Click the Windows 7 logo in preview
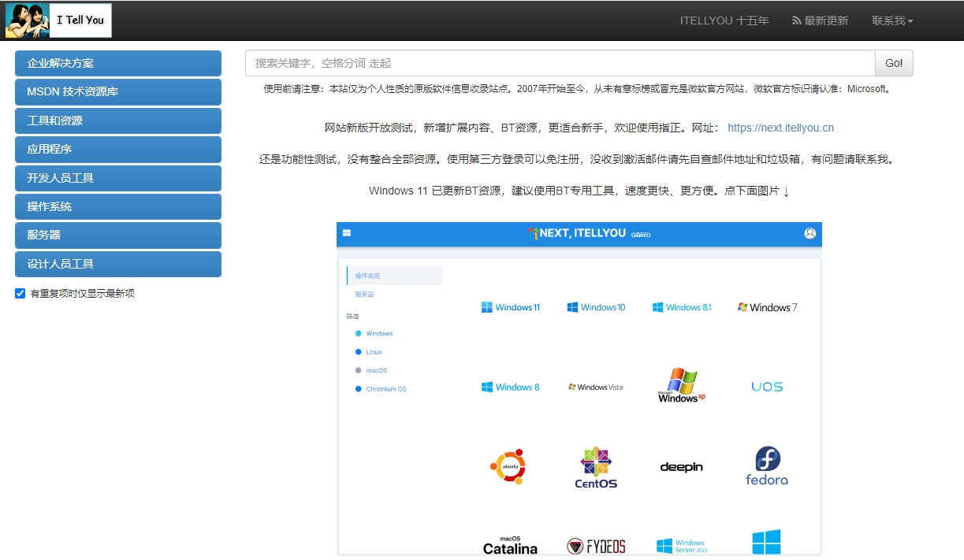964x560 pixels. point(767,307)
